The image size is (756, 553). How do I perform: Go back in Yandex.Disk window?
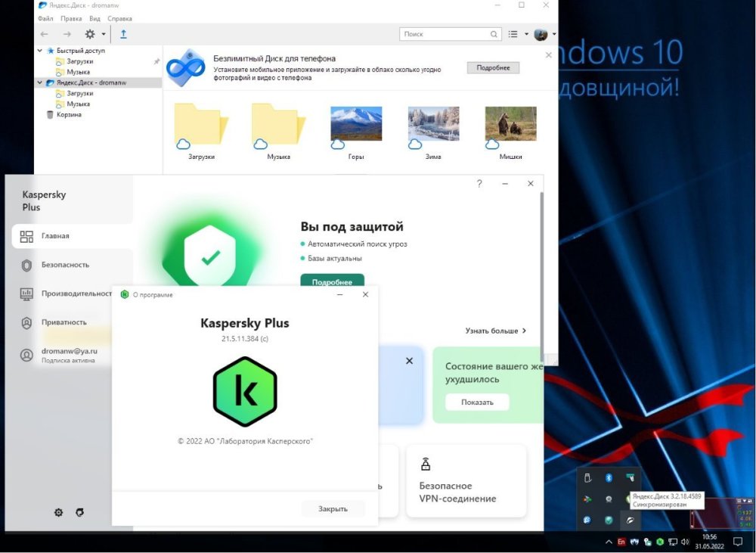pos(45,34)
